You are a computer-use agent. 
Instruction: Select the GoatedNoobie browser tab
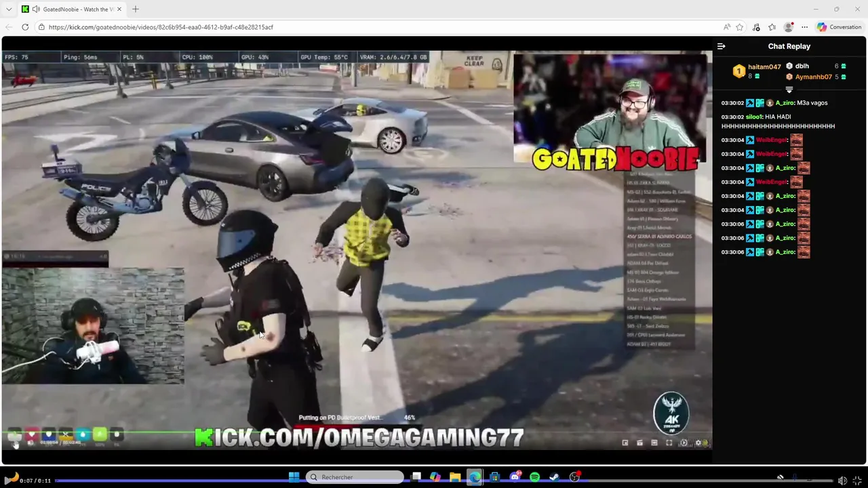[72, 9]
